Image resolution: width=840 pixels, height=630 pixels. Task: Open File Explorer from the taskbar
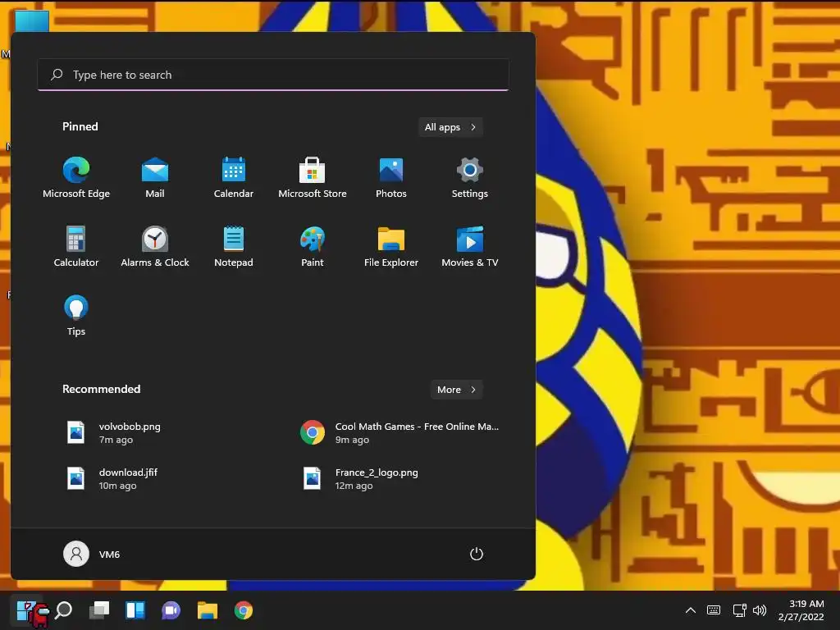coord(208,610)
